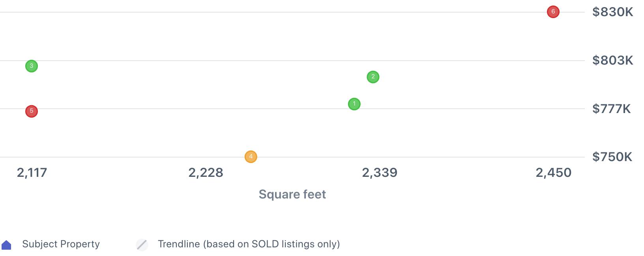Viewport: 644px width, 256px height.
Task: Select the 2,228 square feet tick label
Action: 206,173
